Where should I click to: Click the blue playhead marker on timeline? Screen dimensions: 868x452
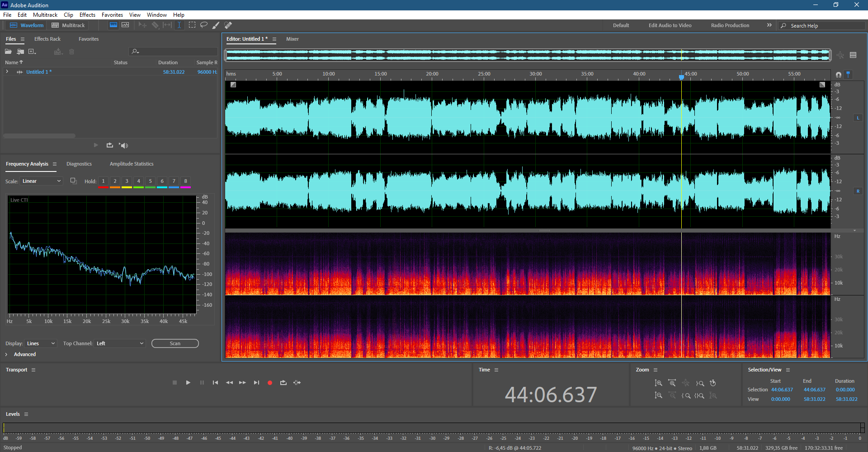click(681, 77)
